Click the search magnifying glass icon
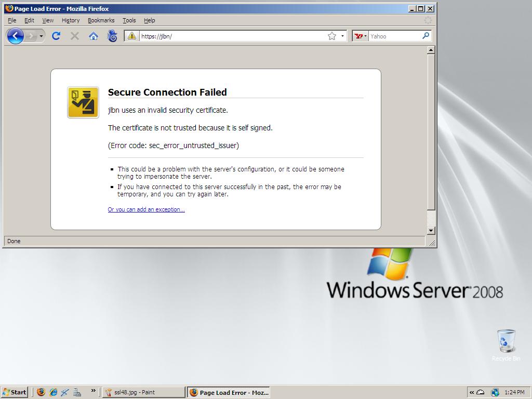The width and height of the screenshot is (532, 399). [x=425, y=36]
